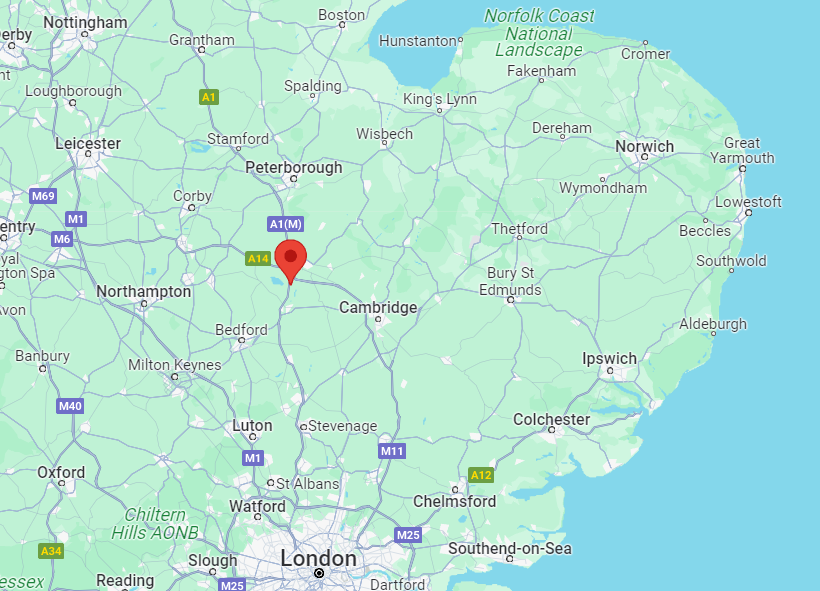Click the Peterborough place label
Screen dimensions: 820x591
point(294,167)
